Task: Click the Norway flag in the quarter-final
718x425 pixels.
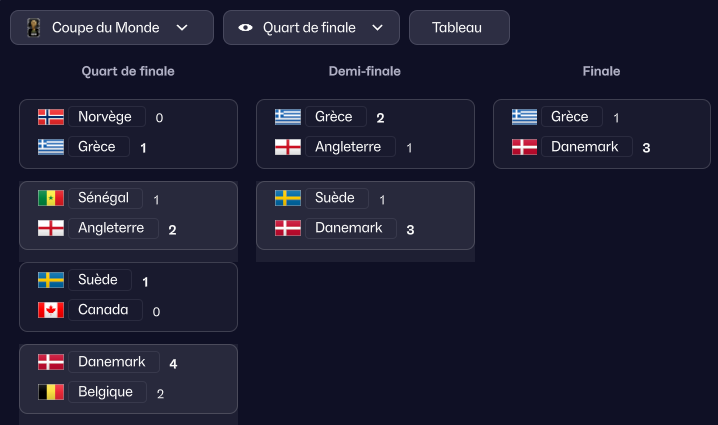Action: pyautogui.click(x=51, y=117)
